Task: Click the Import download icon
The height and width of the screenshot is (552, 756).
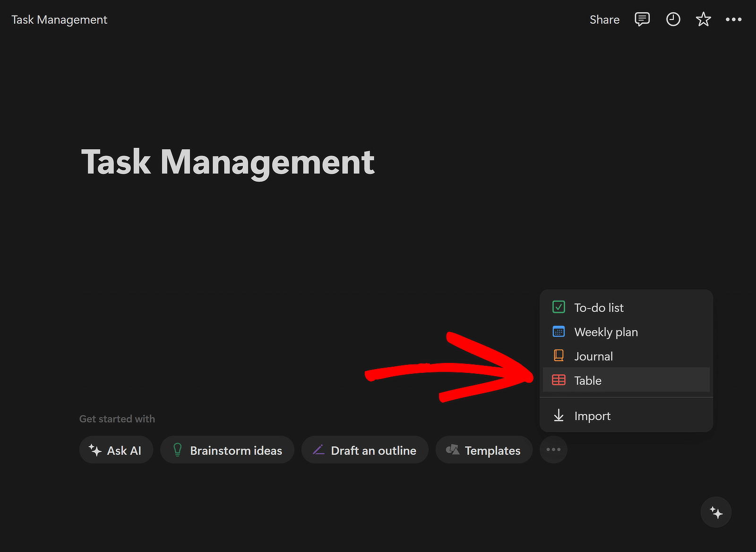Action: point(559,415)
